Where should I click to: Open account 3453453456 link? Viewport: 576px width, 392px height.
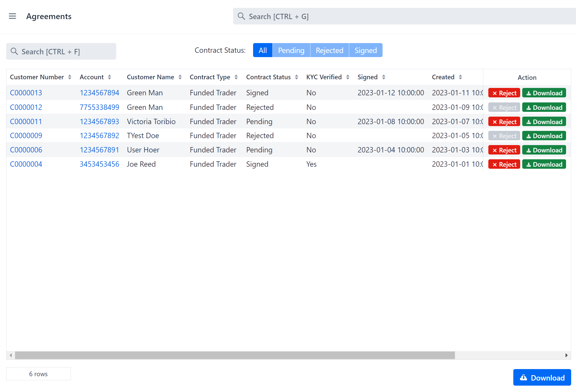point(99,164)
